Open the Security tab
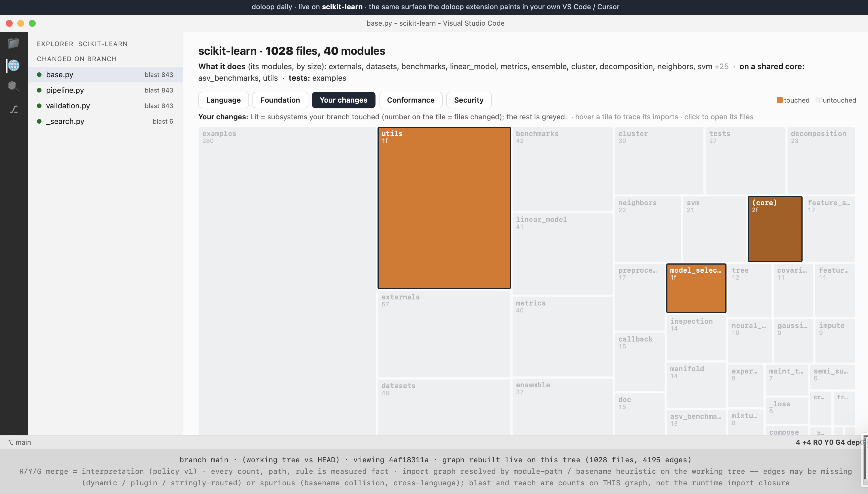 469,100
